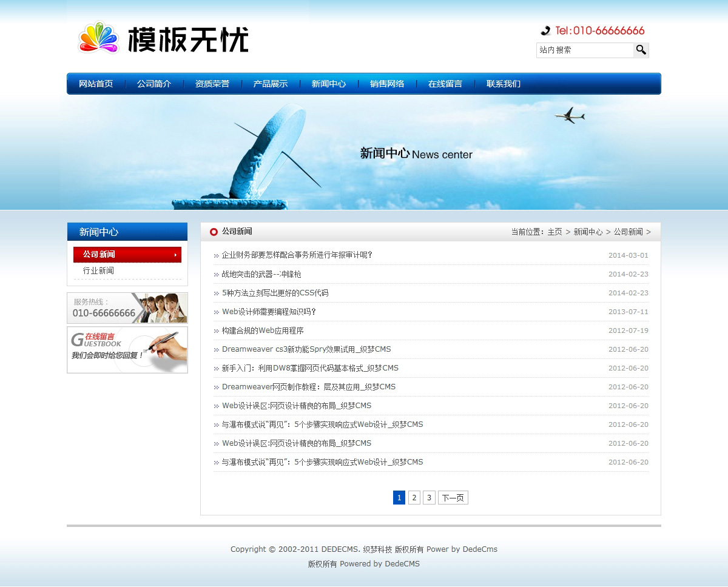Viewport: 728px width, 587px height.
Task: Open the article 5种方法立刻写出更好的CSS代码
Action: point(275,293)
